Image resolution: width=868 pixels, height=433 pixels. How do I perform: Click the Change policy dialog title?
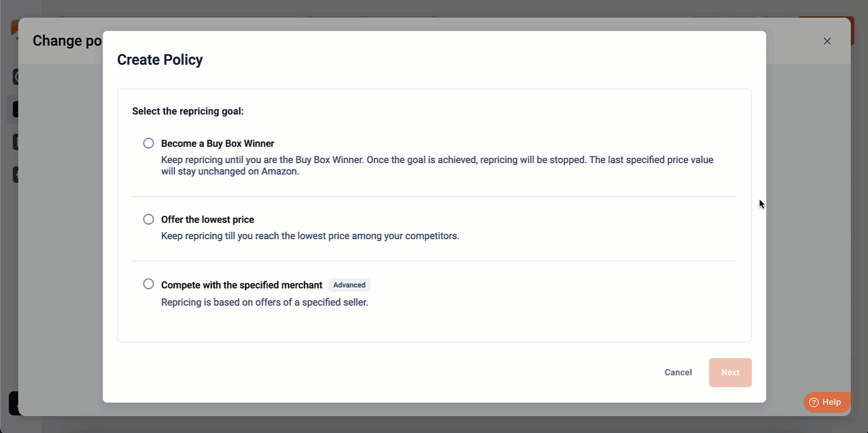pos(67,41)
